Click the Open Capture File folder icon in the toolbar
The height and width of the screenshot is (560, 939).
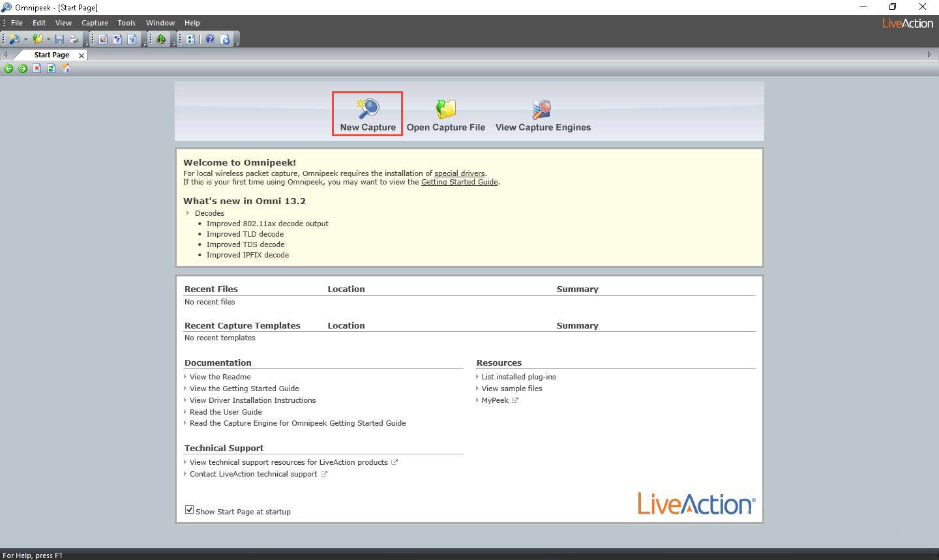point(38,39)
